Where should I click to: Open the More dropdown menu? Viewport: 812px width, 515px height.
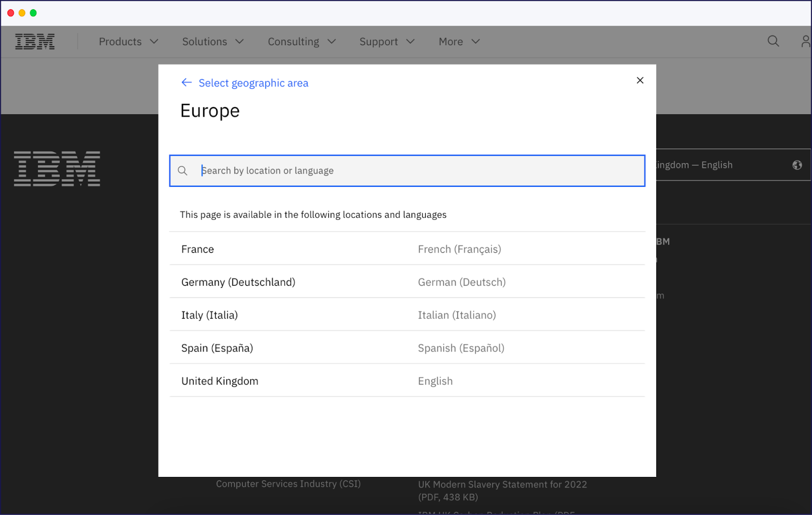[x=458, y=41]
